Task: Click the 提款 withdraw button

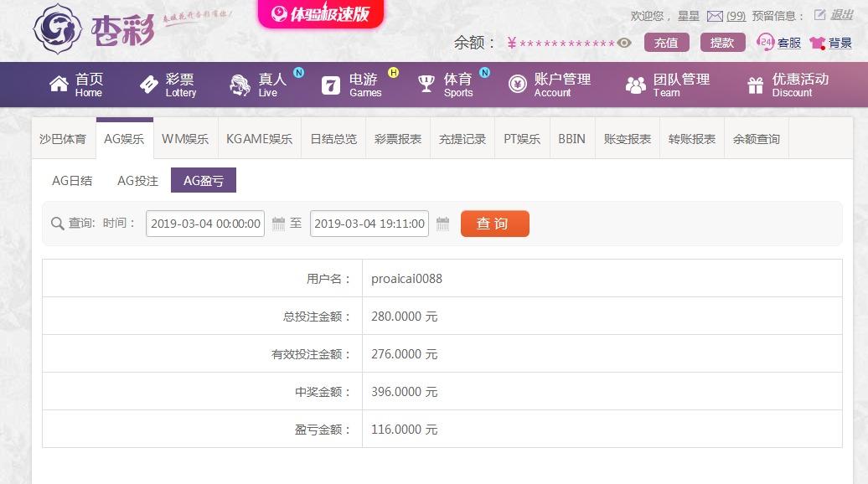Action: 722,43
